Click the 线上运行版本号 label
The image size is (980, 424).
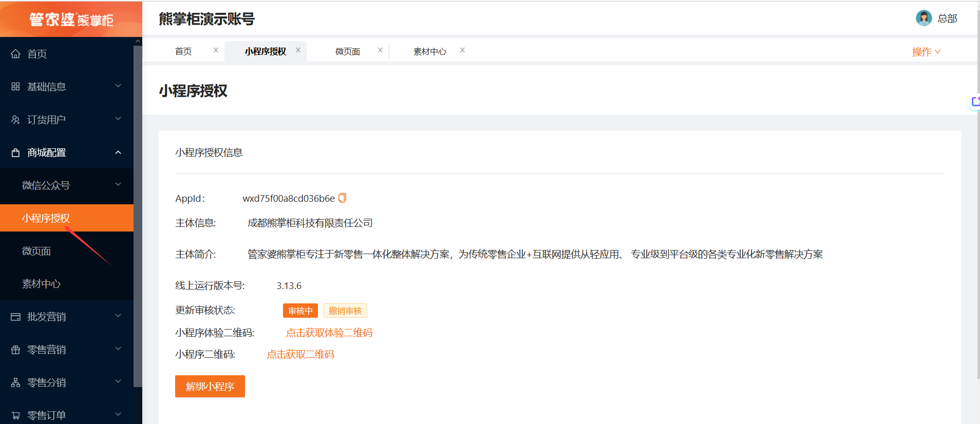(210, 285)
